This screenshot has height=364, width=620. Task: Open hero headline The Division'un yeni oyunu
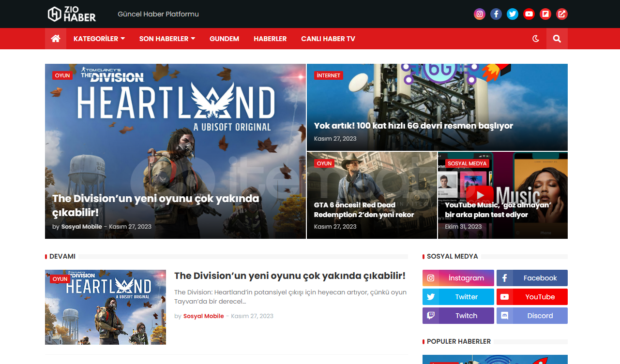pos(156,205)
